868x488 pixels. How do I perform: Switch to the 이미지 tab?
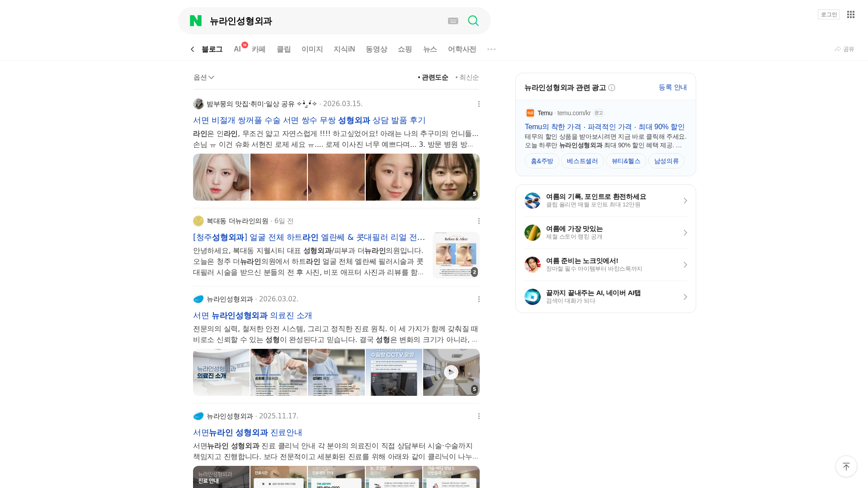click(x=312, y=49)
